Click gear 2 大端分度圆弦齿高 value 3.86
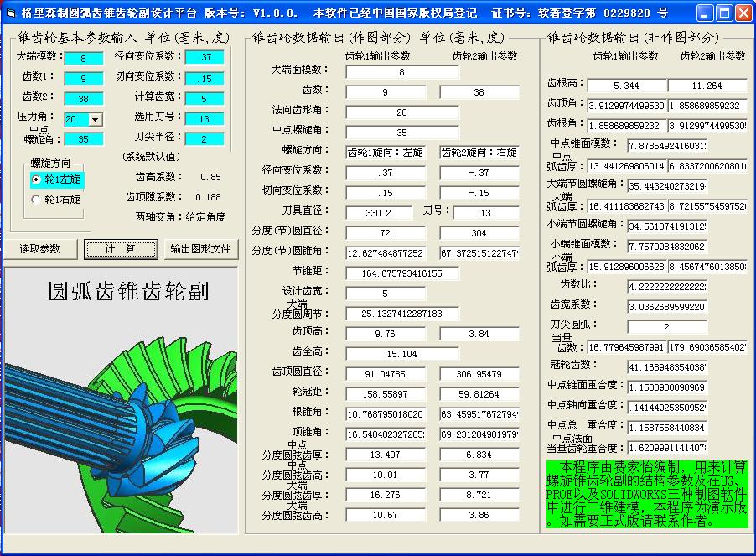Viewport: 756px width, 556px height. coord(479,515)
